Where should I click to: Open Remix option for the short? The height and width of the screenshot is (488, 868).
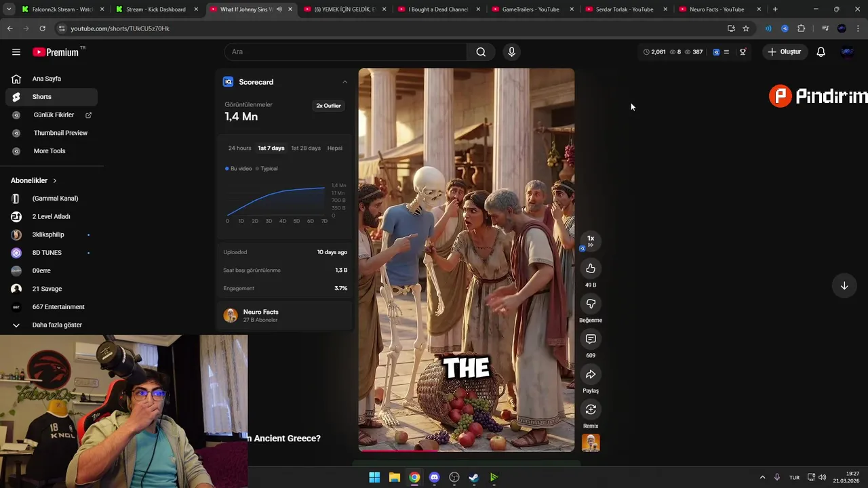[591, 409]
